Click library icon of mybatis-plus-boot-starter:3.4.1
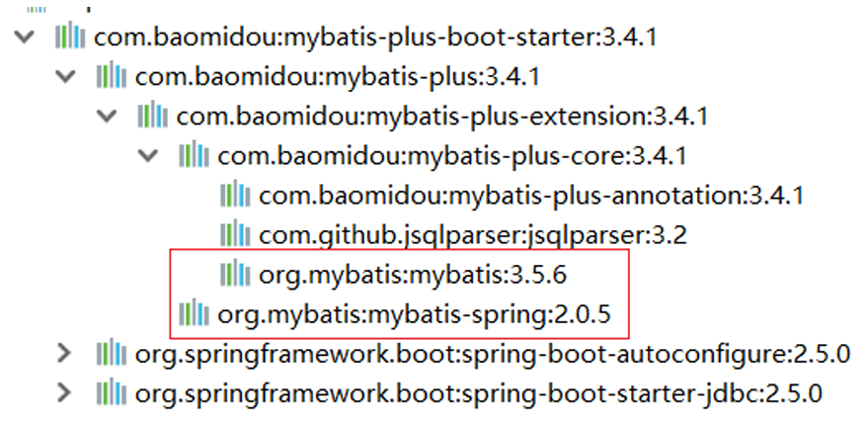868x425 pixels. 70,37
